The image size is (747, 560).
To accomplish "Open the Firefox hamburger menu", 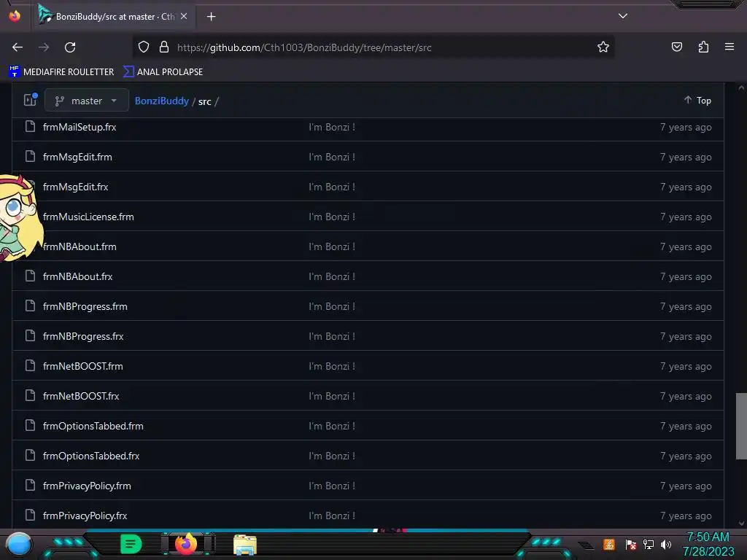I will (729, 47).
